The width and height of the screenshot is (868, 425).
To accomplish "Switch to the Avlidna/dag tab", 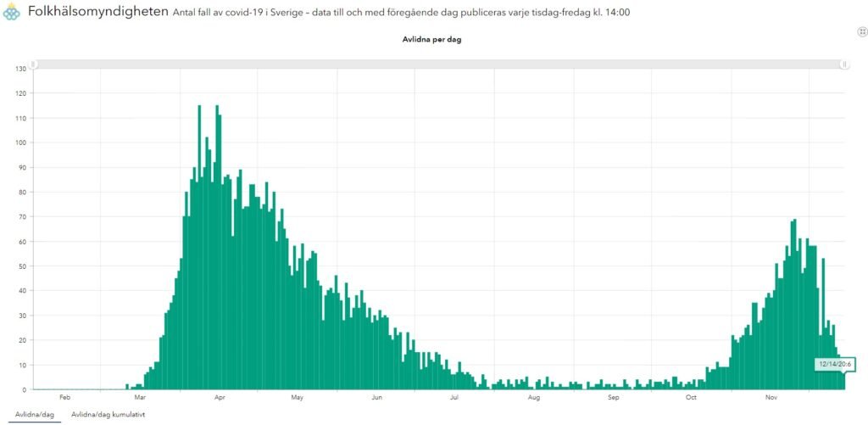I will tap(33, 414).
